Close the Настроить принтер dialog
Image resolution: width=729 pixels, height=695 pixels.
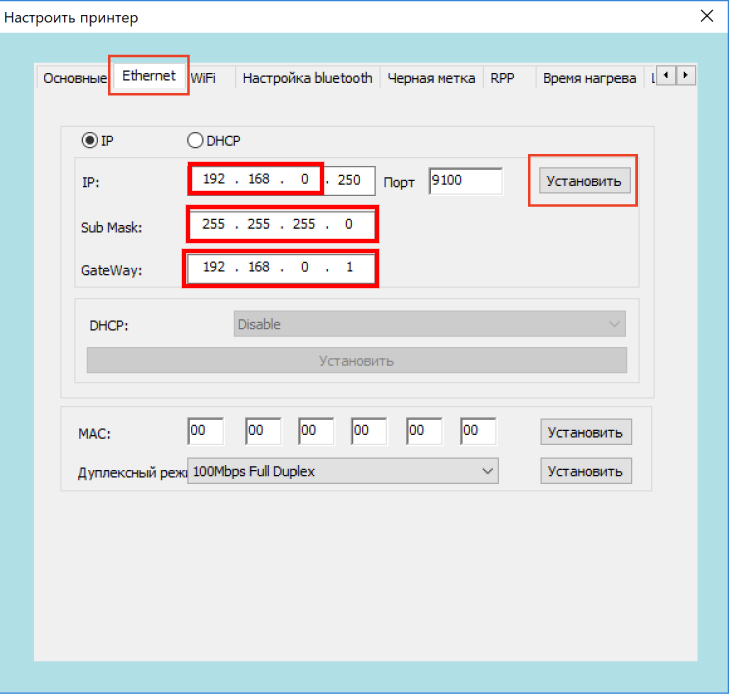coord(706,17)
